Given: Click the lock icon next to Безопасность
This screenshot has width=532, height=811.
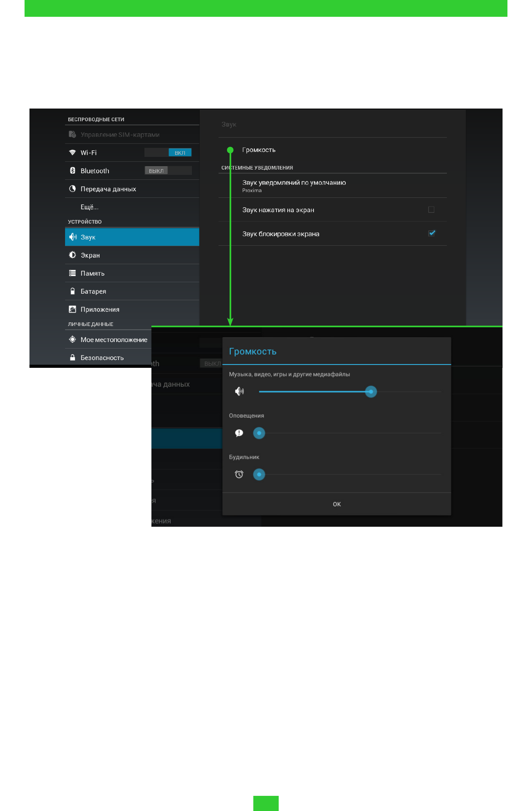Looking at the screenshot, I should click(x=72, y=357).
